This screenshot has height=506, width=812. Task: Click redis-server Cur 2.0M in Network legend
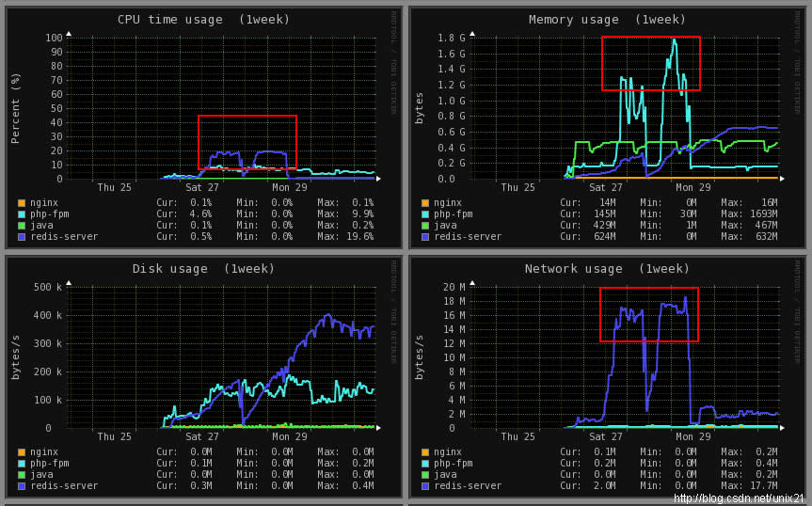click(x=604, y=486)
